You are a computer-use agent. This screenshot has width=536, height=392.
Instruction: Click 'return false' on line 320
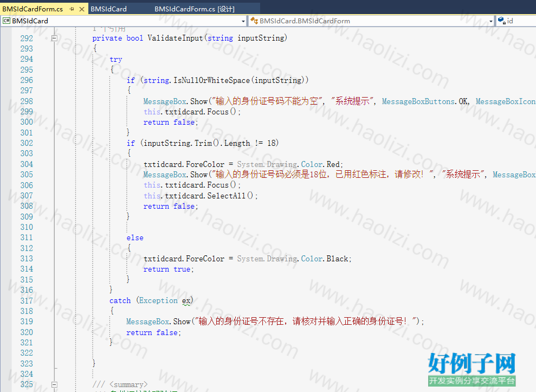152,332
